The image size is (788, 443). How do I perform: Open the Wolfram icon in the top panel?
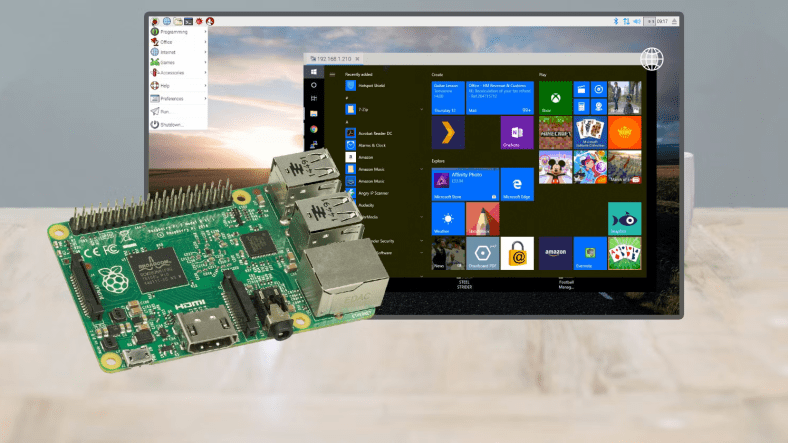pyautogui.click(x=210, y=22)
